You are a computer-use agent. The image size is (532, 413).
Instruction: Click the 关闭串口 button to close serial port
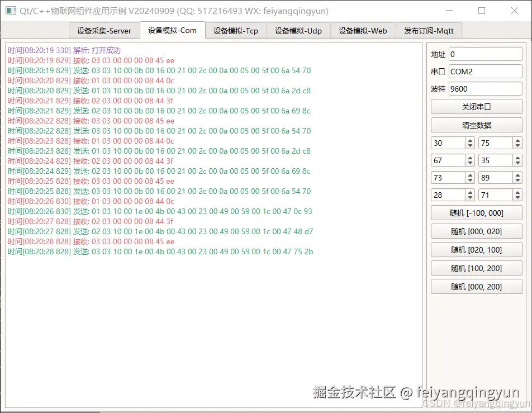point(476,106)
